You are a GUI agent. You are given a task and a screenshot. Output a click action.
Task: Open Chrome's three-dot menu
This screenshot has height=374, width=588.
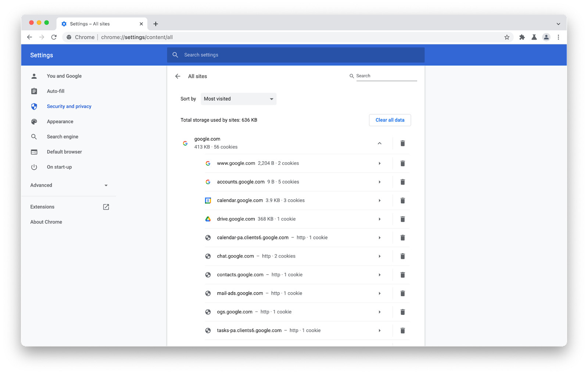558,37
